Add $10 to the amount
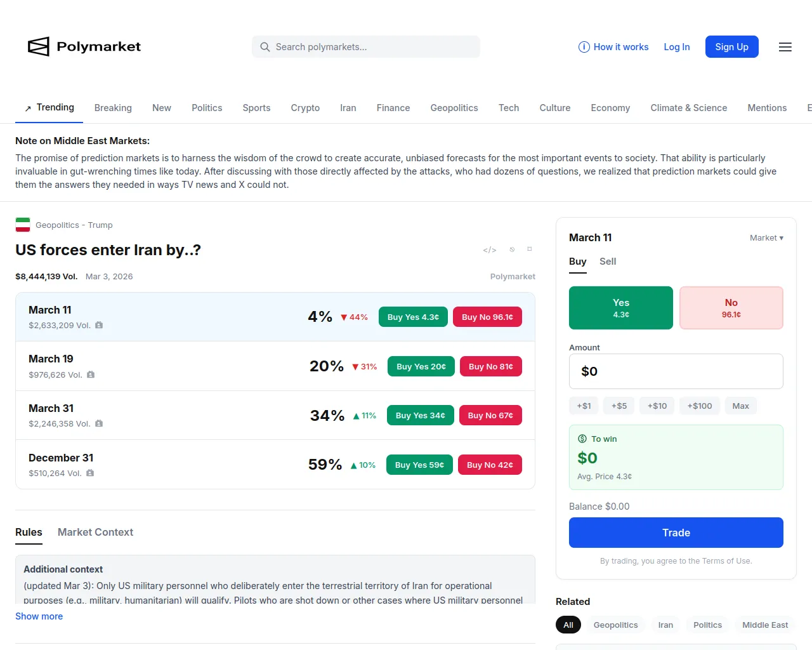This screenshot has height=650, width=812. click(x=657, y=406)
